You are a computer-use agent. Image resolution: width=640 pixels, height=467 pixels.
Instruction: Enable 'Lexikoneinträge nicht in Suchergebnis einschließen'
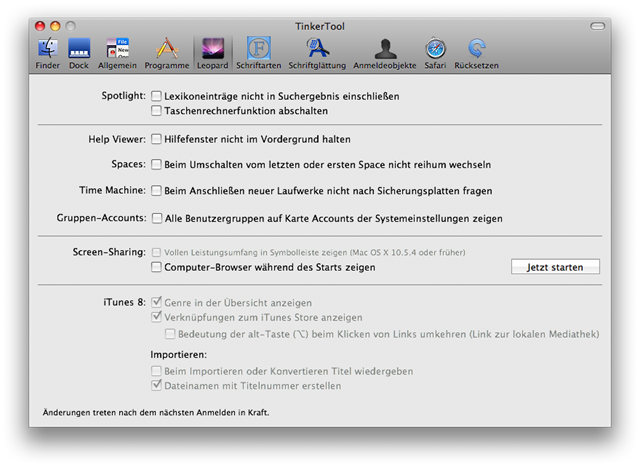point(156,96)
